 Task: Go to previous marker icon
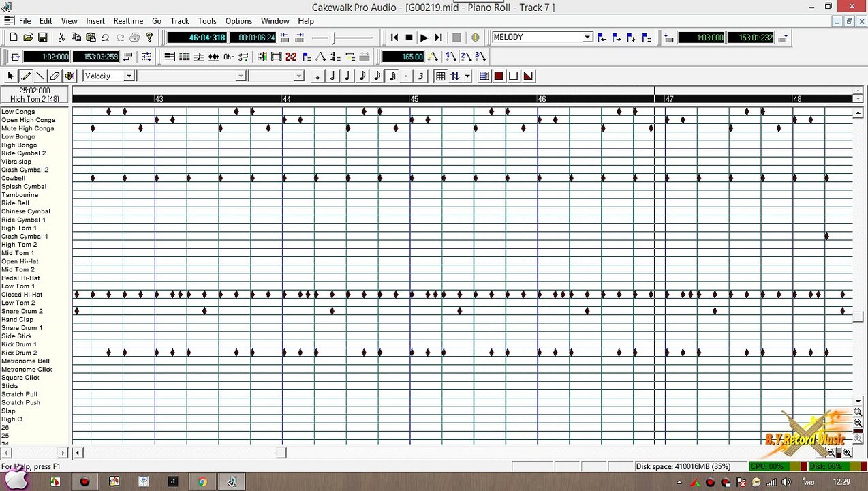coord(602,38)
